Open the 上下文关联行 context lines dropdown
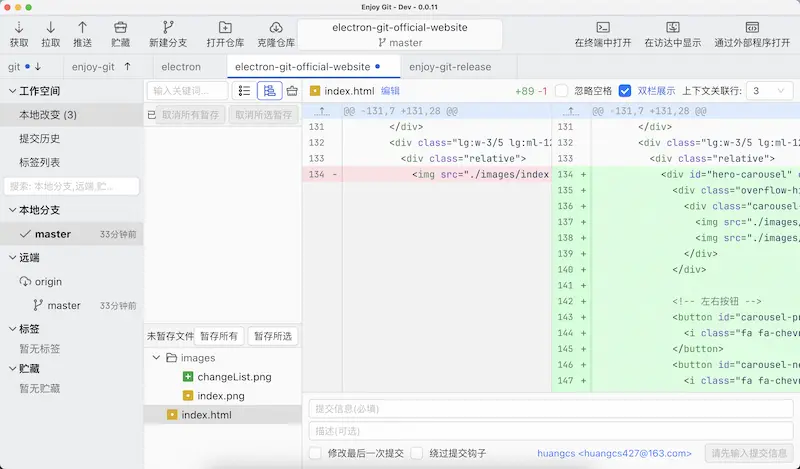The height and width of the screenshot is (469, 800). tap(770, 91)
